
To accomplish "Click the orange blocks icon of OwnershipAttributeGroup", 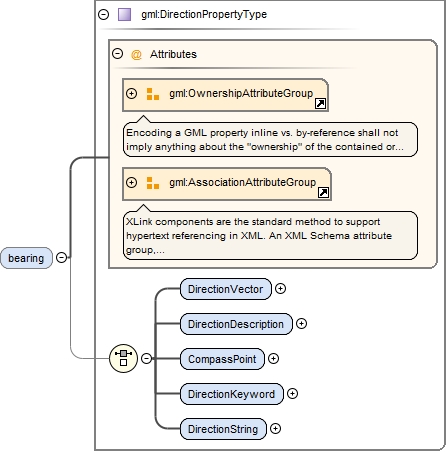I will click(153, 94).
